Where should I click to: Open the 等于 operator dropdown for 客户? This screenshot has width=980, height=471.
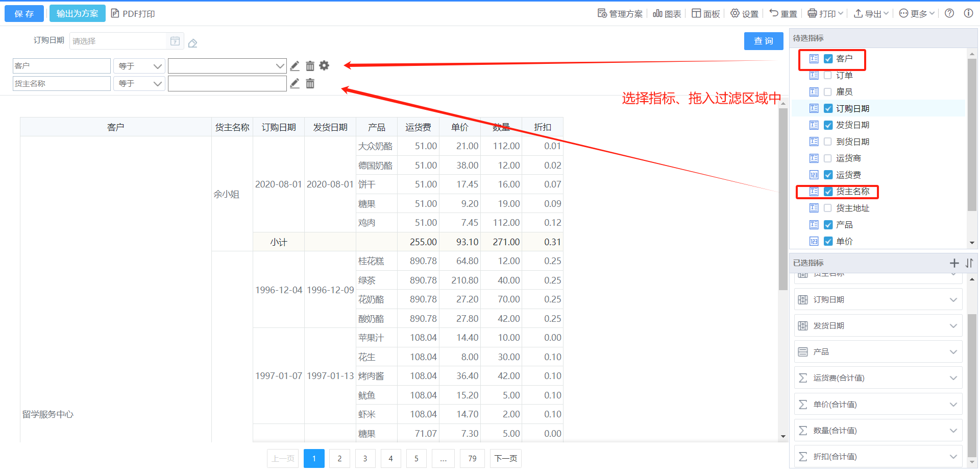(139, 66)
